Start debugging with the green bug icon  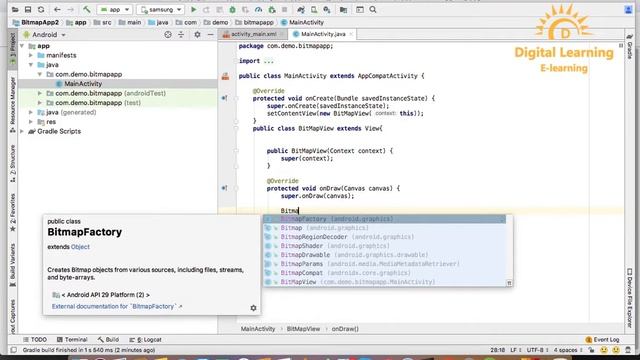coord(232,9)
